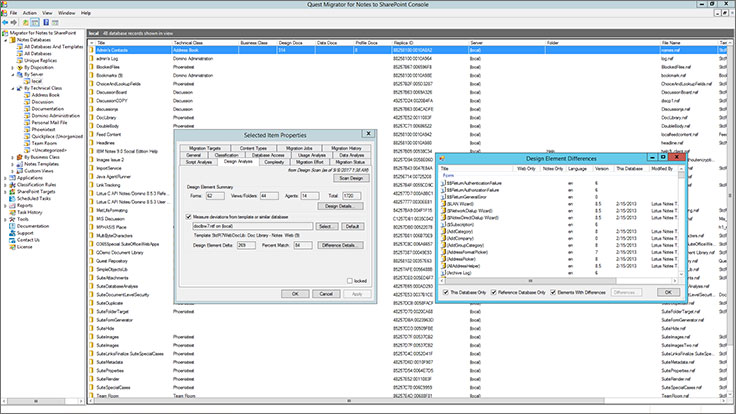The height and width of the screenshot is (414, 736).
Task: Click the Custom Views node icon
Action: [x=20, y=171]
